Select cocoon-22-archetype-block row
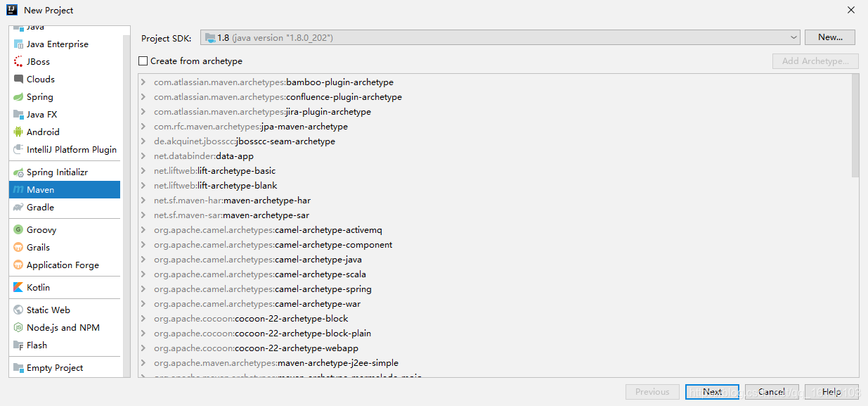 (495, 319)
